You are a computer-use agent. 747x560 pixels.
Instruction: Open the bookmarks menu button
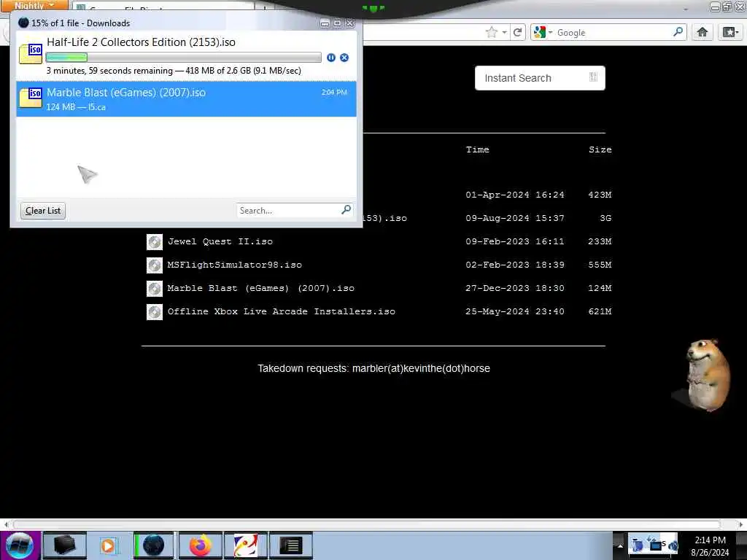click(731, 32)
